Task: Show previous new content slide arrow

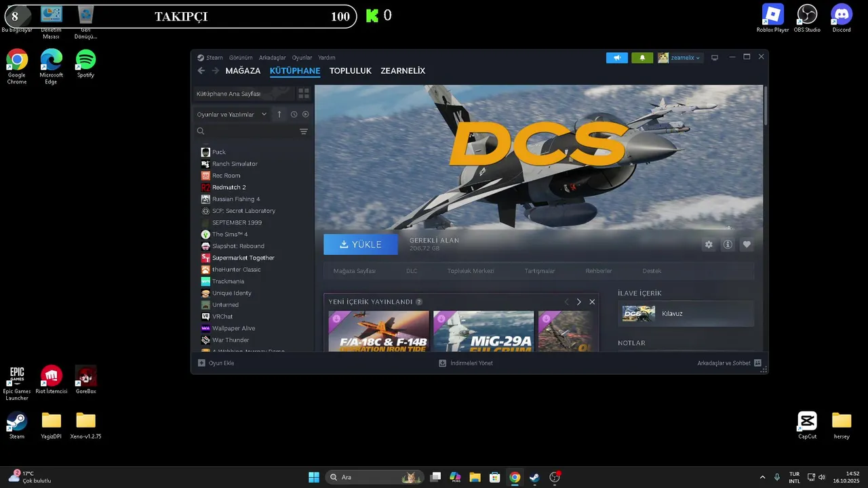Action: [566, 302]
